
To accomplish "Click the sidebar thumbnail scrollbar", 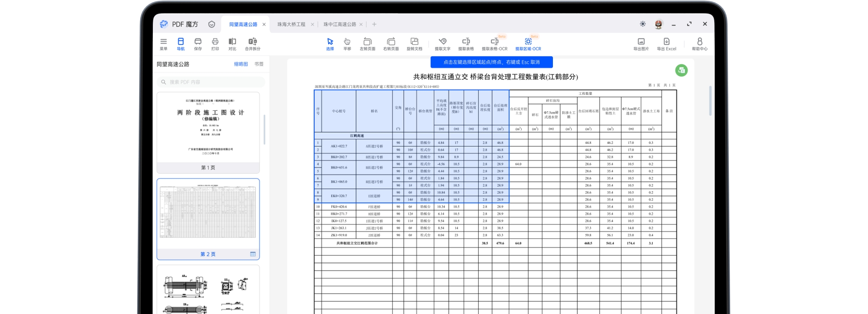I will tap(264, 129).
